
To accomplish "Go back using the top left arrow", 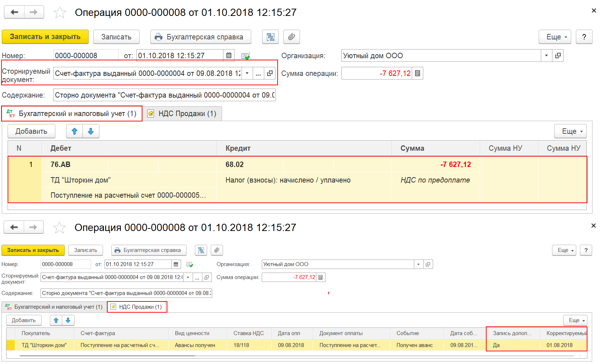I will point(14,12).
